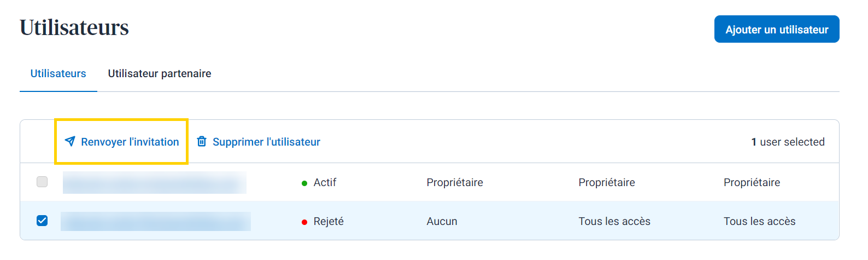Click the Utilisateurs page heading
This screenshot has width=868, height=260.
pyautogui.click(x=74, y=27)
